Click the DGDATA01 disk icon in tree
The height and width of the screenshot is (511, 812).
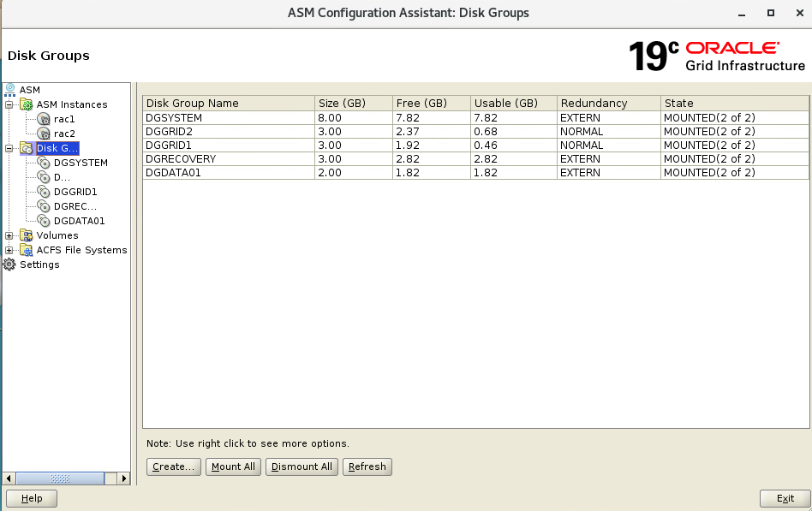(44, 221)
